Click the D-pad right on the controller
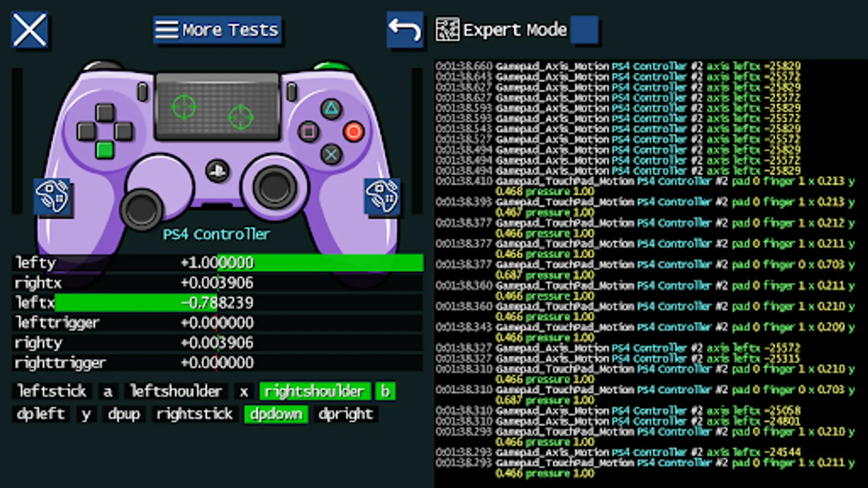 [x=123, y=131]
